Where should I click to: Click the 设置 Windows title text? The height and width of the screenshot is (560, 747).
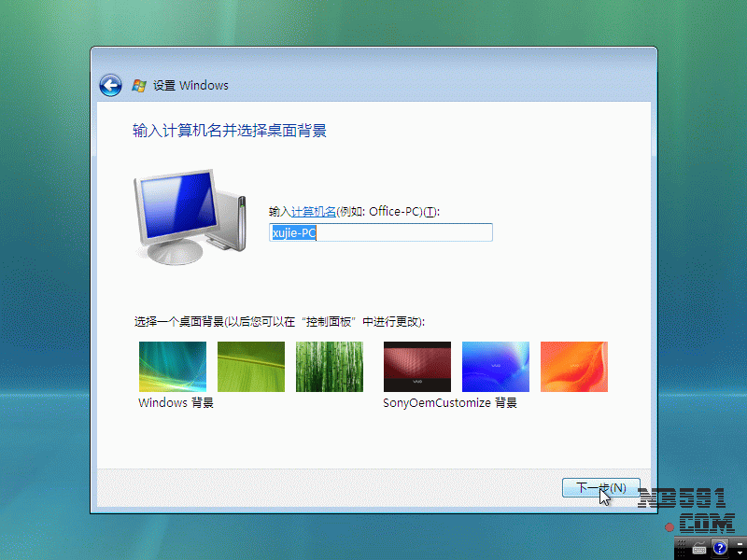click(190, 86)
